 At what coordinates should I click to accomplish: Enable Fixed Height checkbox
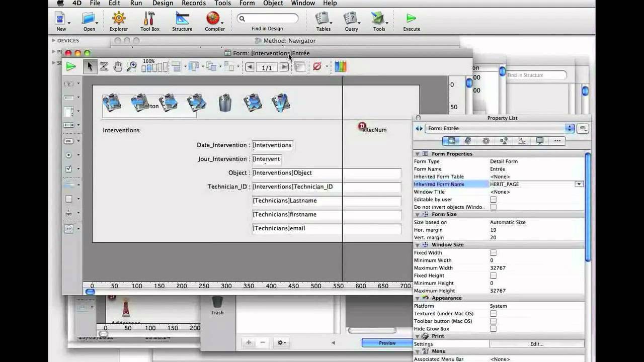(493, 276)
